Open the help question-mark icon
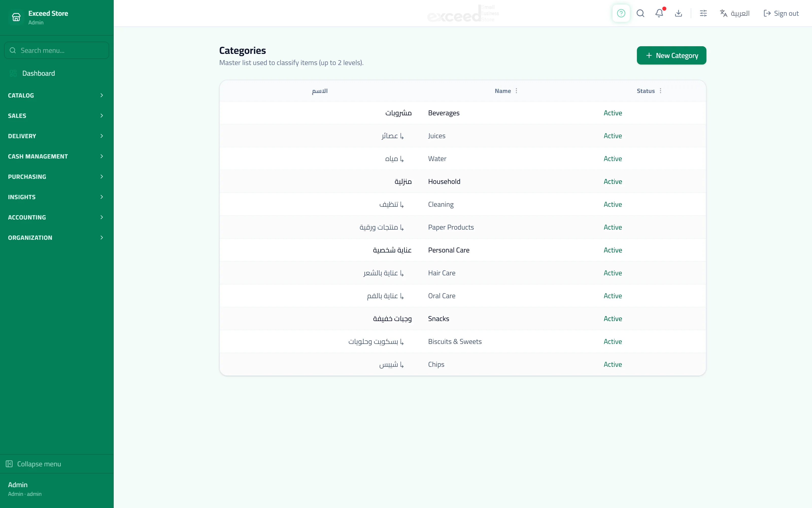Image resolution: width=812 pixels, height=508 pixels. [621, 13]
